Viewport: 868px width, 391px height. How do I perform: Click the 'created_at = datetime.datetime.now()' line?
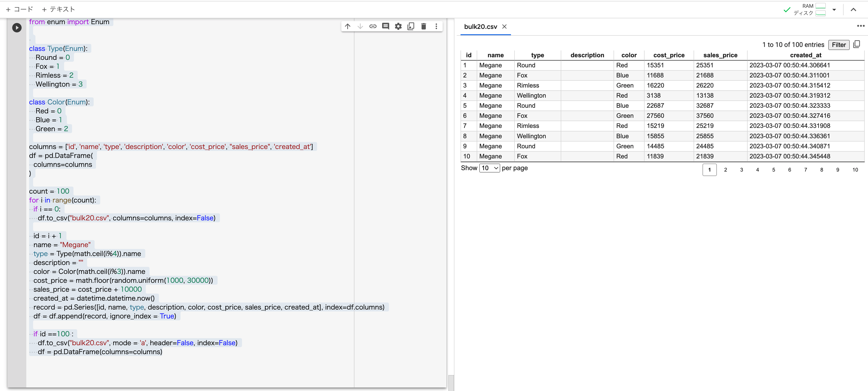pyautogui.click(x=94, y=298)
